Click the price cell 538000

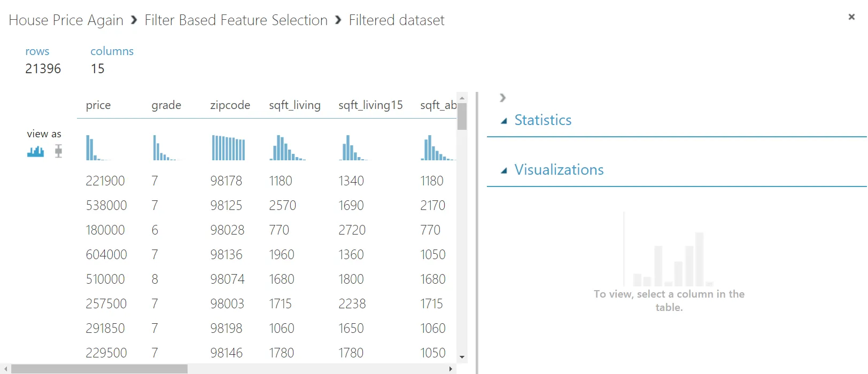106,206
